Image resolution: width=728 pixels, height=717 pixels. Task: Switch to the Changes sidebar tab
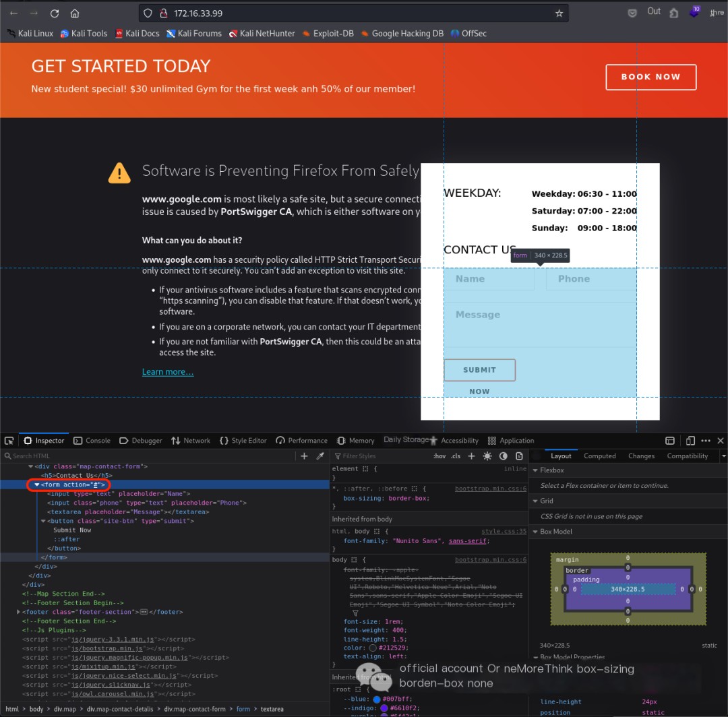click(x=641, y=456)
